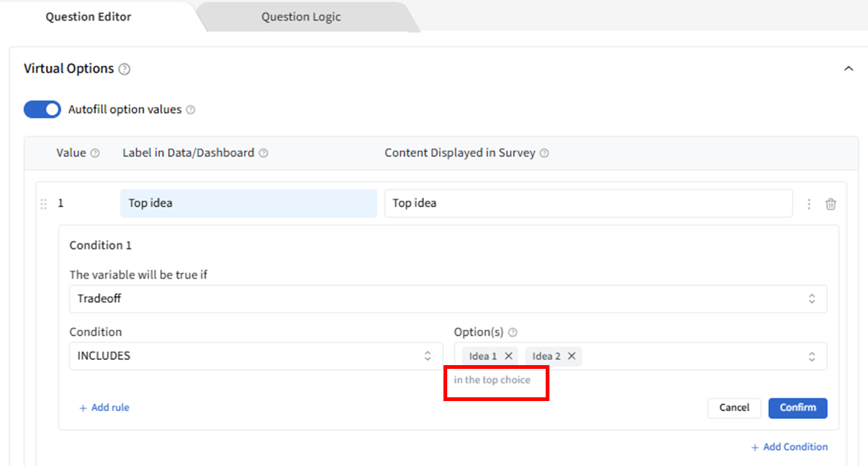This screenshot has width=868, height=466.
Task: Remove the Idea 2 tag
Action: tap(572, 356)
